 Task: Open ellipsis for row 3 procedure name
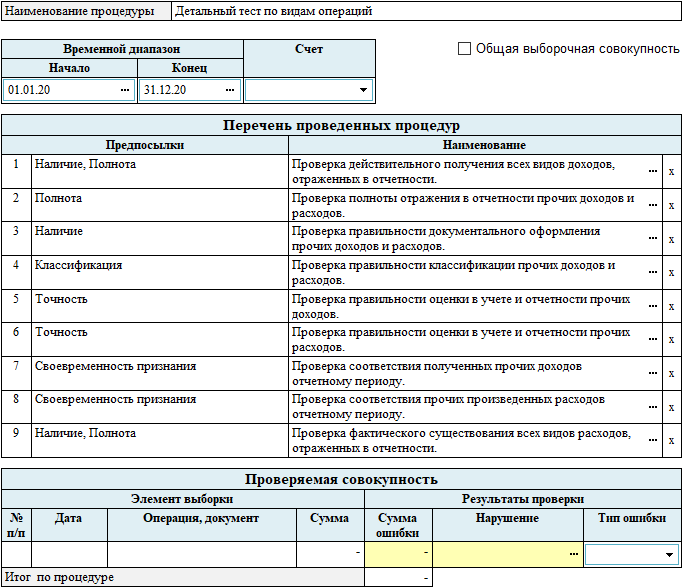653,238
